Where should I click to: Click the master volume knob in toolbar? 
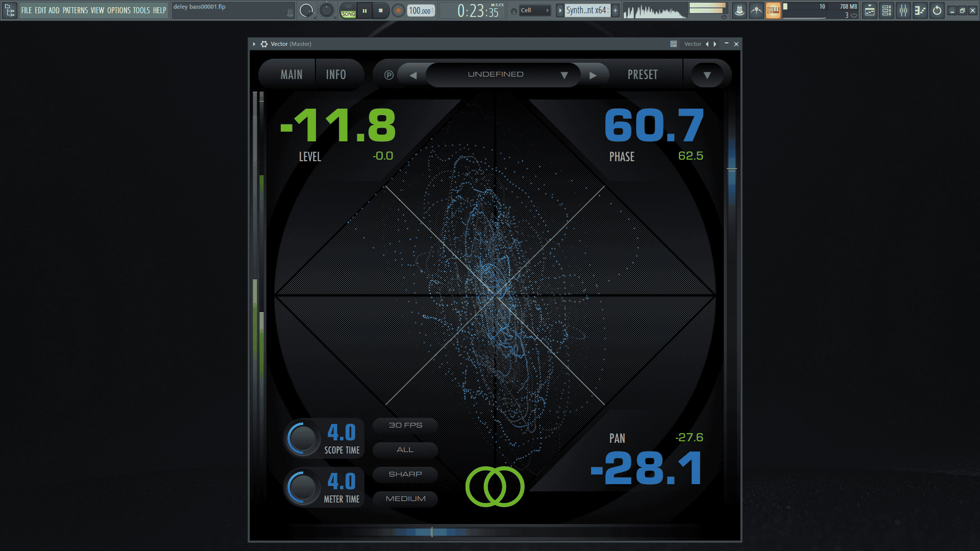pyautogui.click(x=306, y=10)
